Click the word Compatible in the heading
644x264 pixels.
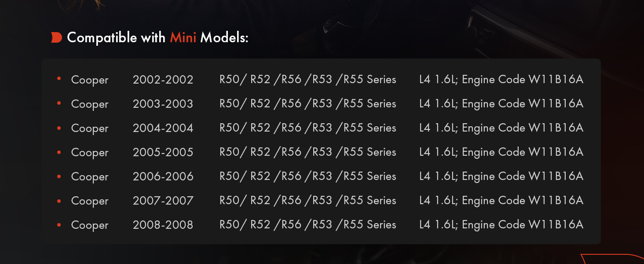[x=102, y=38]
